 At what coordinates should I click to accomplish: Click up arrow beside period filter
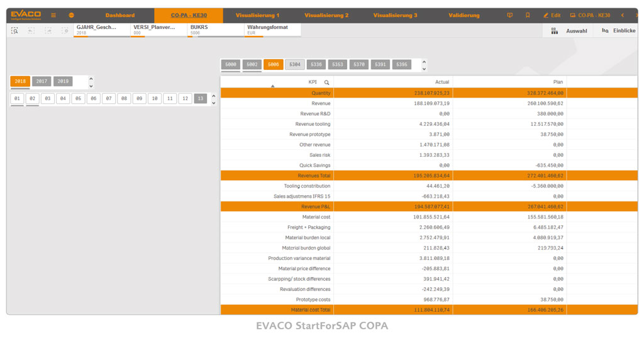coord(214,96)
